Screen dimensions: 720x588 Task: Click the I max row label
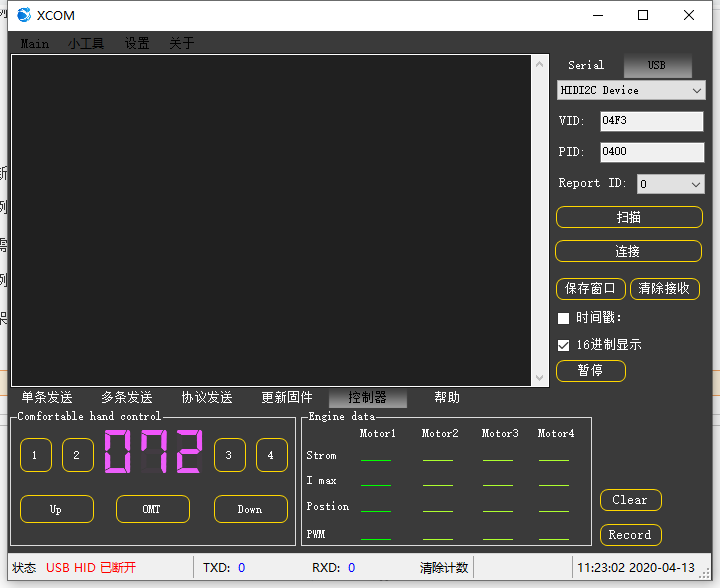[x=321, y=481]
